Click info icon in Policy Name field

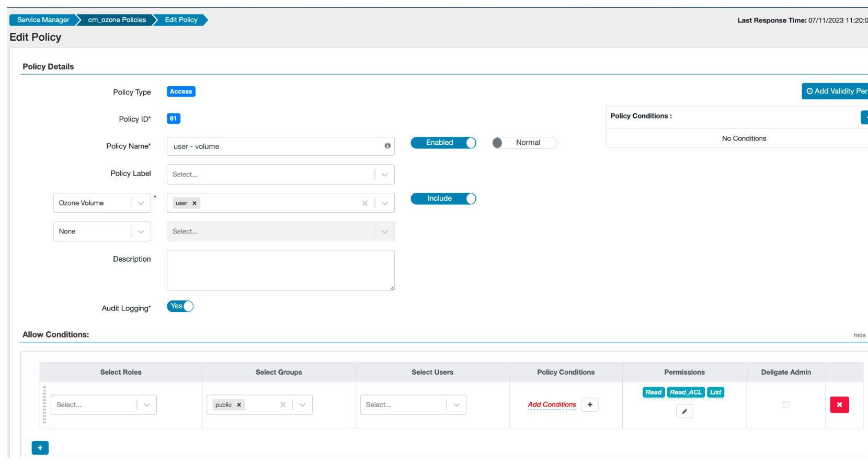(x=387, y=146)
